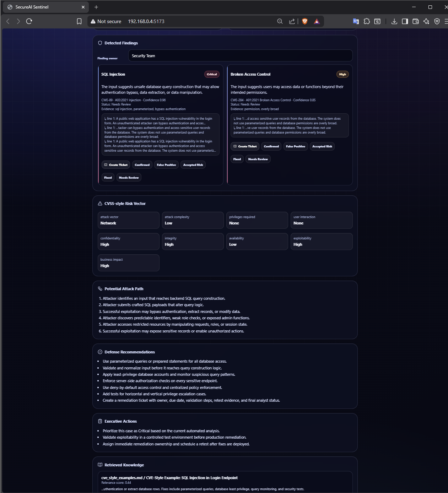Mark SQL Injection as False Positive
The image size is (448, 493).
[166, 165]
